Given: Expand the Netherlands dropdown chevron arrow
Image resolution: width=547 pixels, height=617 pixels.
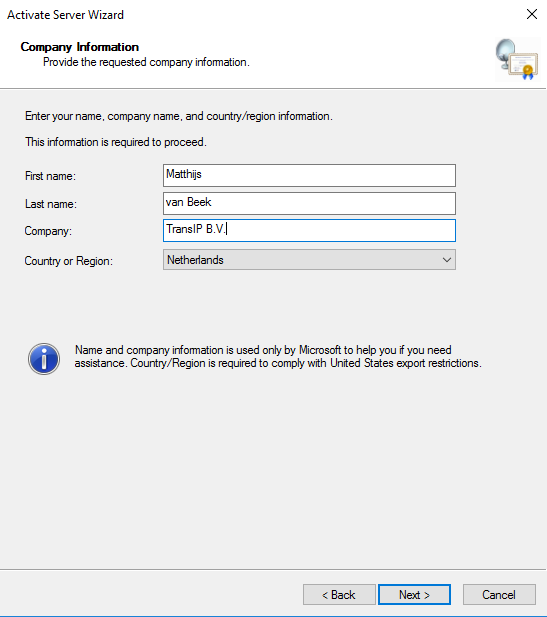Looking at the screenshot, I should [x=446, y=260].
